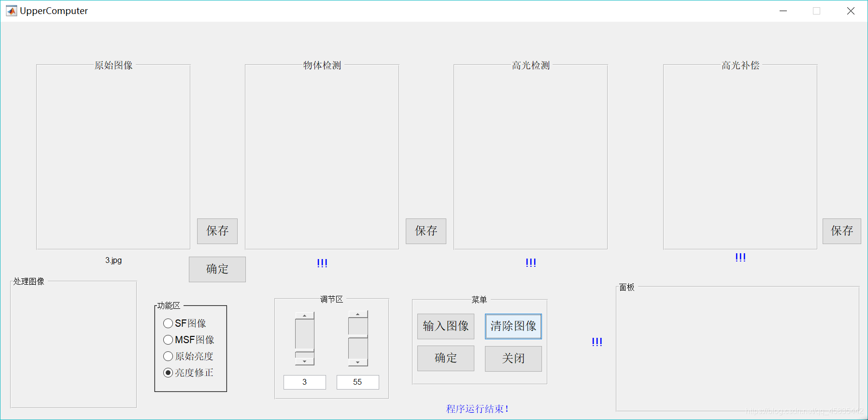Click the !!! text under 物体检测
Viewport: 868px width, 420px height.
pos(322,263)
